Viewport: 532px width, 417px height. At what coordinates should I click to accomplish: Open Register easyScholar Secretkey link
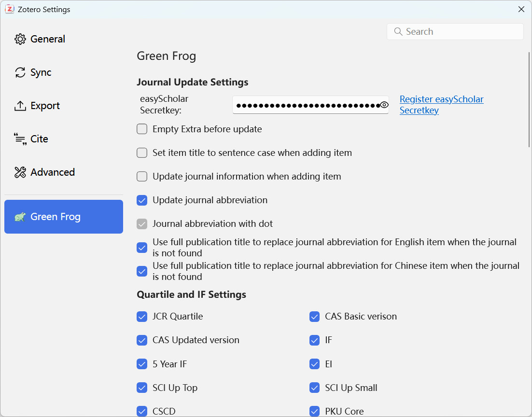click(441, 105)
